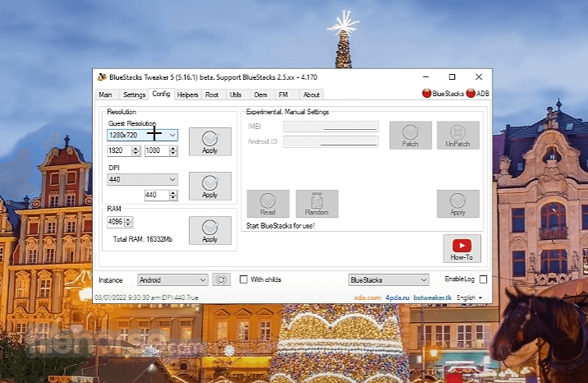This screenshot has height=383, width=588.
Task: Adjust the custom DPI 440 stepper
Action: 173,196
